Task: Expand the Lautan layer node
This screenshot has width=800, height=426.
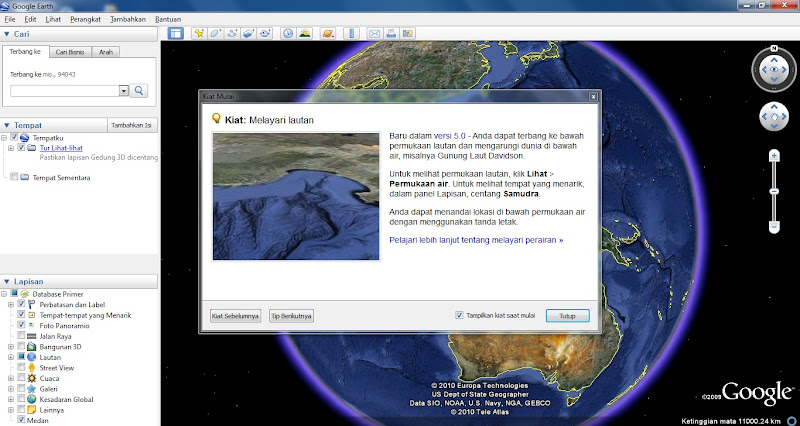Action: [x=11, y=357]
